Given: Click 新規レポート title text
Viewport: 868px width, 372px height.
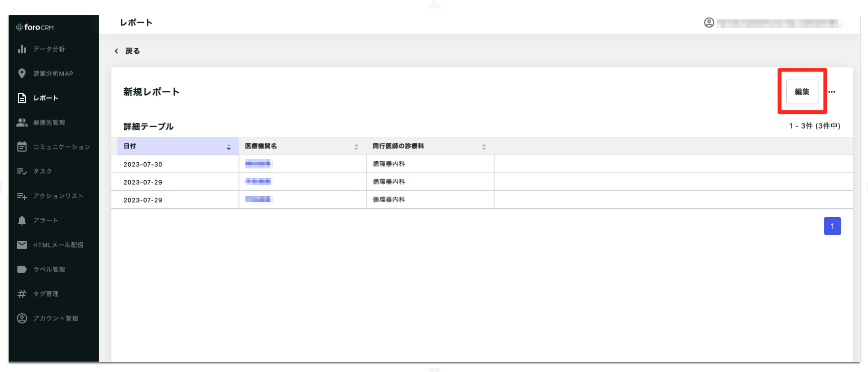Looking at the screenshot, I should point(151,92).
